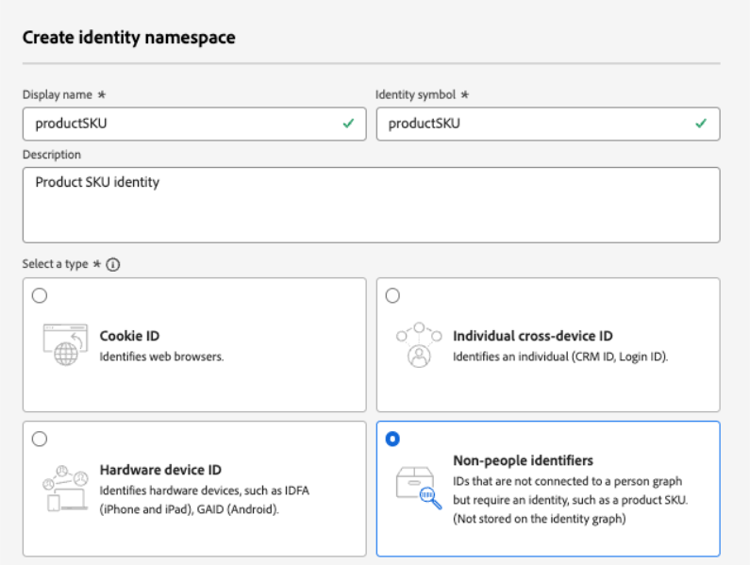The height and width of the screenshot is (565, 750).
Task: Select the Non-people identifiers radio button
Action: click(x=392, y=438)
